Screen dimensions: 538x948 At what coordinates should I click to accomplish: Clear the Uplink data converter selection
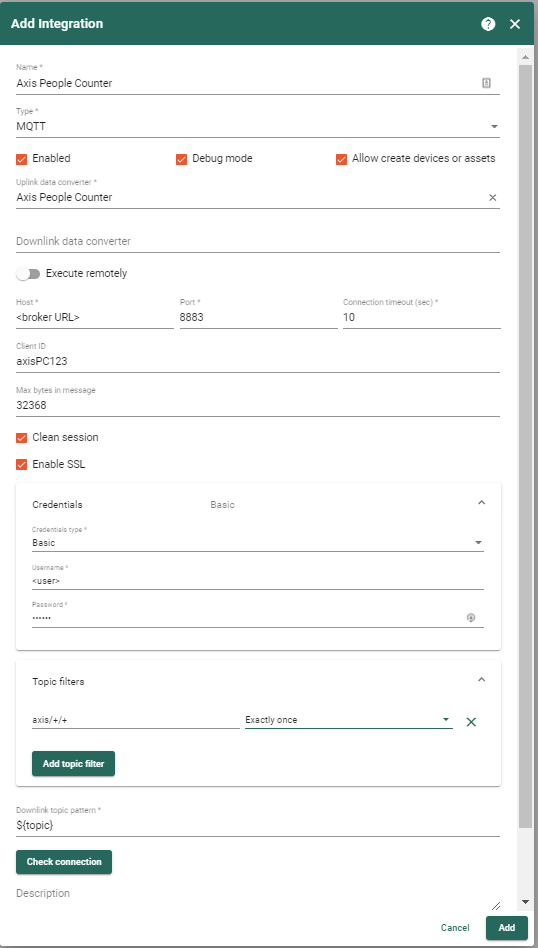point(492,198)
